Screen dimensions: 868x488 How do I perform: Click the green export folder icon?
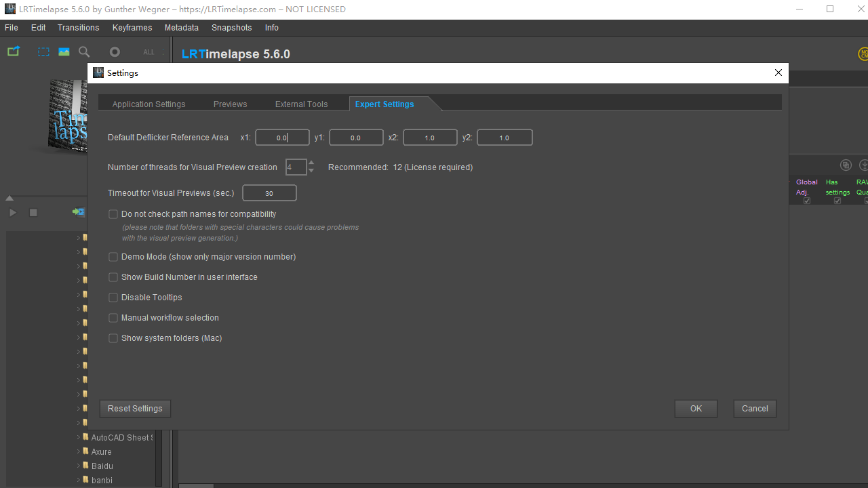pyautogui.click(x=13, y=52)
